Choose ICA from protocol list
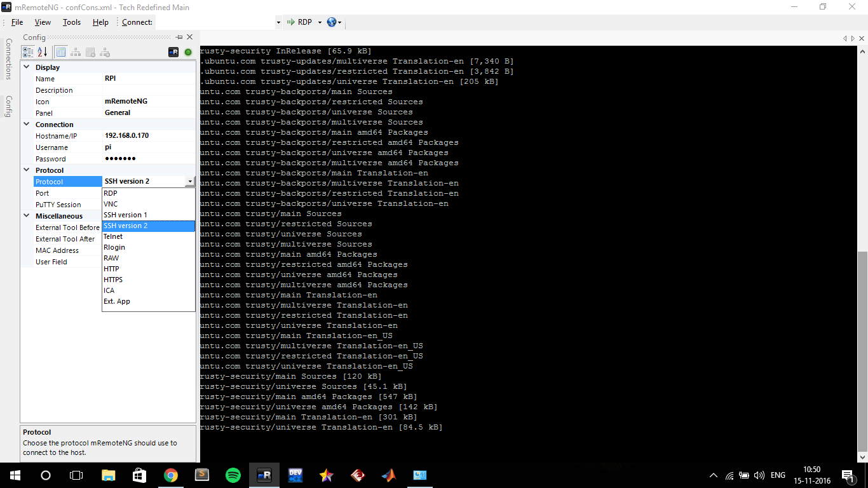The width and height of the screenshot is (868, 488). coord(149,290)
